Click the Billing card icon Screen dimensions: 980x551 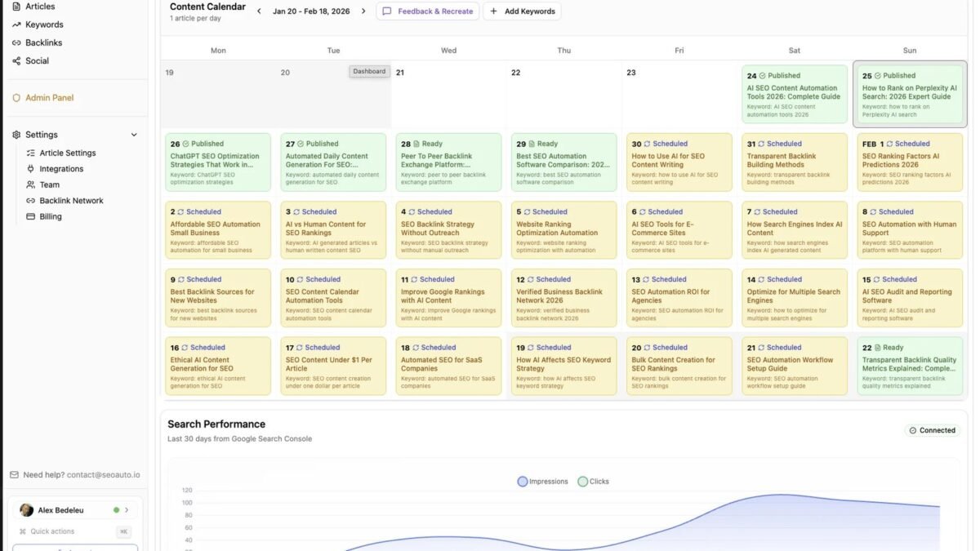[31, 216]
